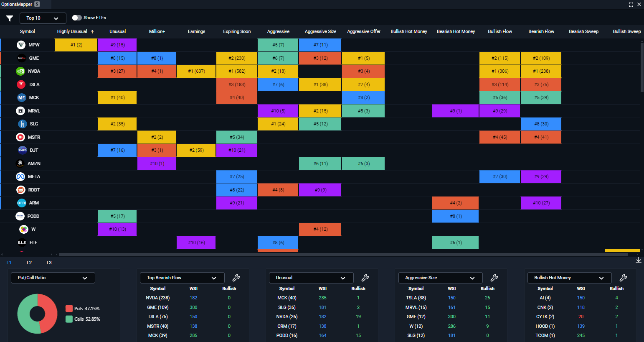Click the download arrow icon
Image resolution: width=644 pixels, height=342 pixels.
pyautogui.click(x=639, y=260)
